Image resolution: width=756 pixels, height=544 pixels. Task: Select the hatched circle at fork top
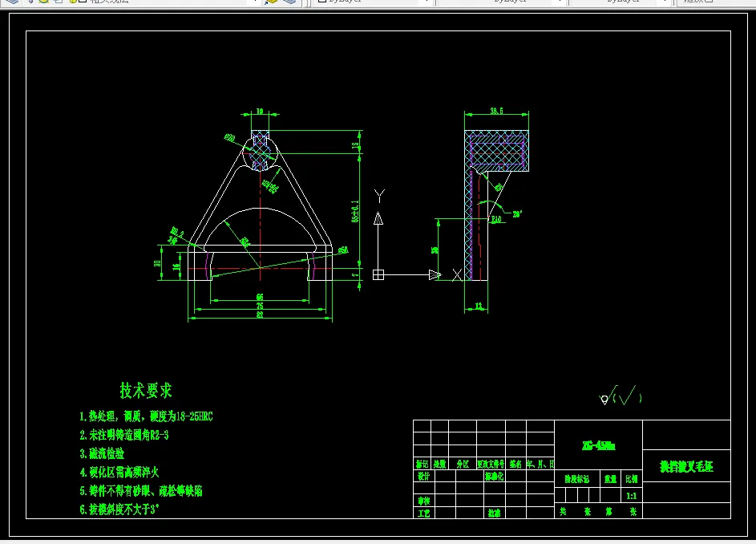coord(260,152)
